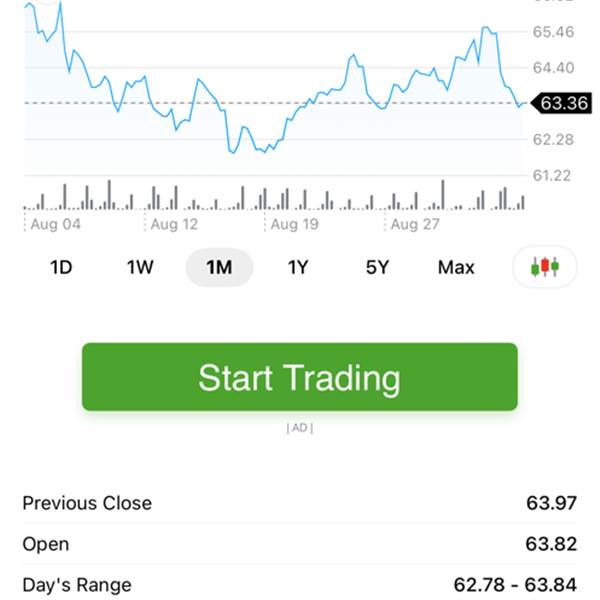Select the 5Y time range
Viewport: 600px width, 600px height.
pos(377,267)
